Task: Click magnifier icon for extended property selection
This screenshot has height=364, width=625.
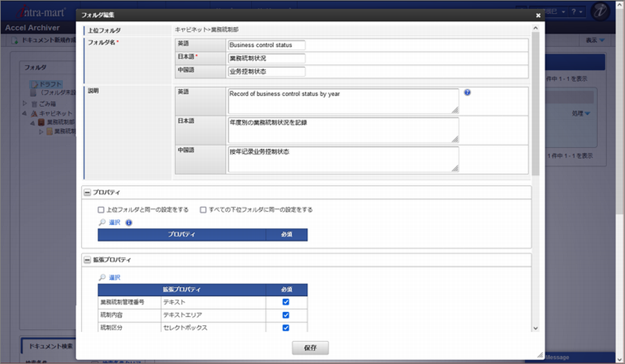Action: point(102,277)
